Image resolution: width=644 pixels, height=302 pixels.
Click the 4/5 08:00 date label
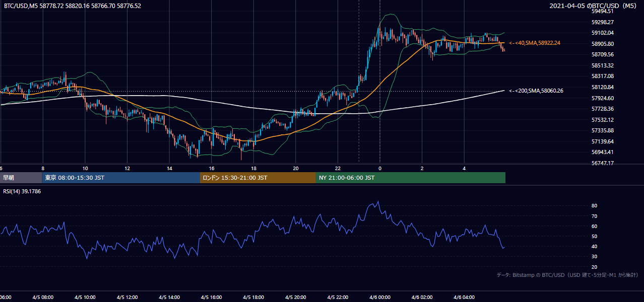coord(43,297)
